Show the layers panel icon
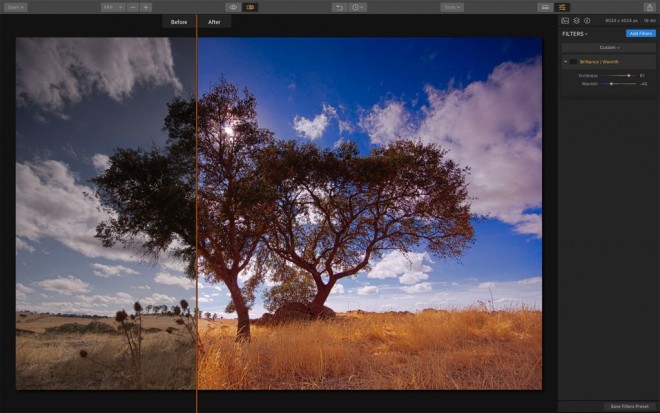This screenshot has width=660, height=413. (576, 21)
